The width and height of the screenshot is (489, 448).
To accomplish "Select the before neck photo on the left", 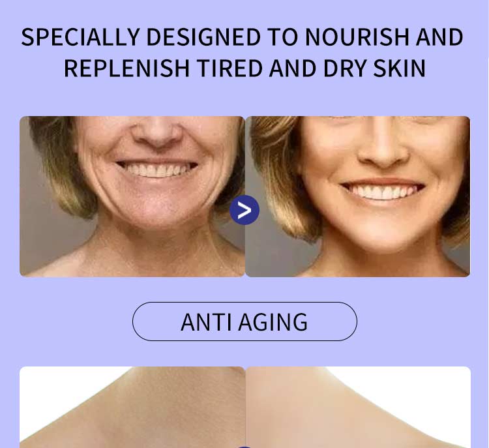I will pos(132,407).
